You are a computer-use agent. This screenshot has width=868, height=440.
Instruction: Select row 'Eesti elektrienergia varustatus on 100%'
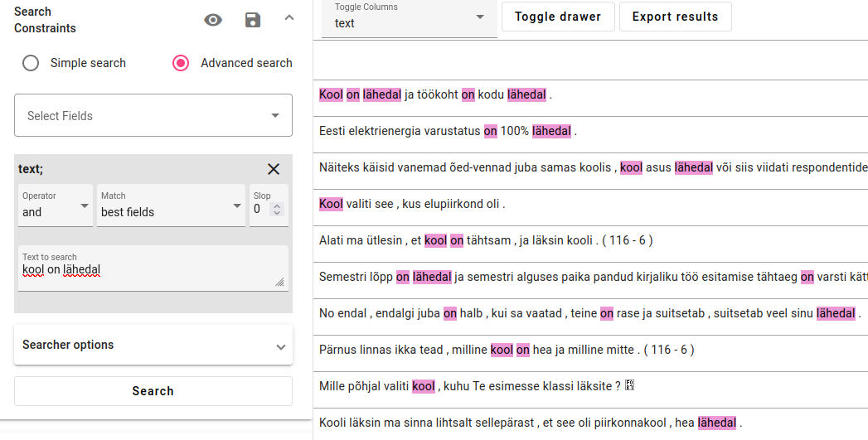pos(590,134)
